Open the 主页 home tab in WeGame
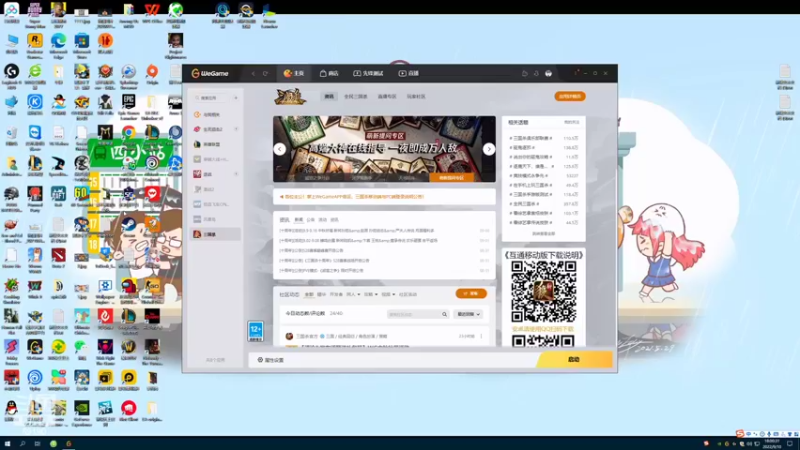The height and width of the screenshot is (450, 800). [294, 73]
